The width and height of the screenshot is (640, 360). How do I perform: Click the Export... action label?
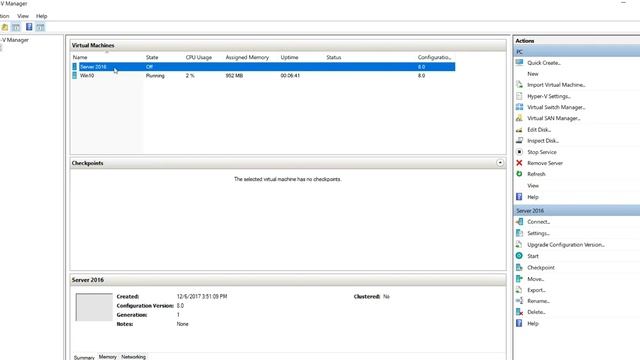pos(536,290)
